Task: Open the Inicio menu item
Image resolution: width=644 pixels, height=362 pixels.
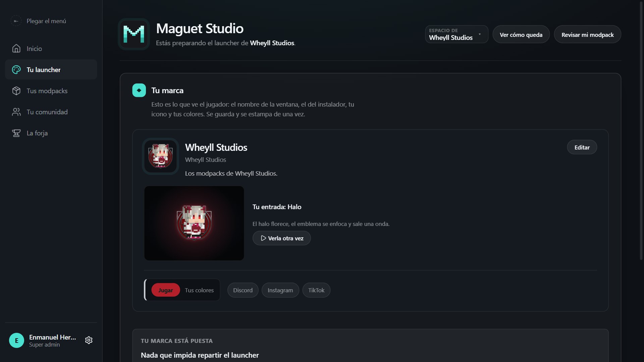Action: (51, 49)
